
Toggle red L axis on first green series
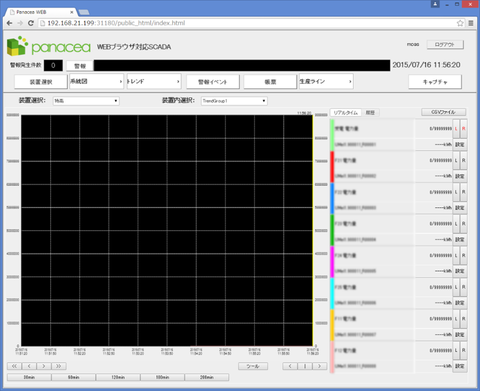point(456,128)
